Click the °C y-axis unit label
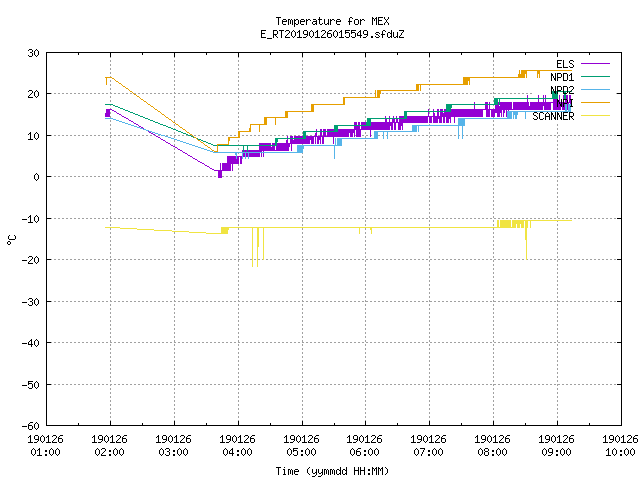 11,240
